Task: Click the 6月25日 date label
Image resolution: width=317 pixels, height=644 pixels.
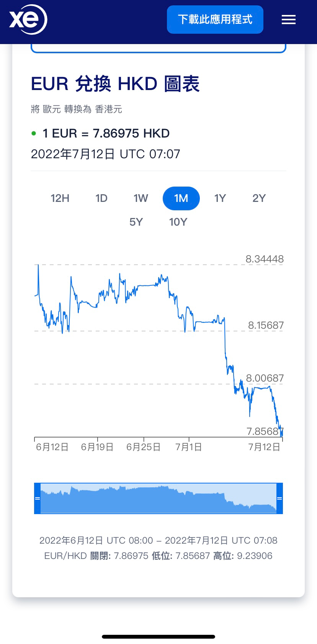Action: [x=143, y=447]
